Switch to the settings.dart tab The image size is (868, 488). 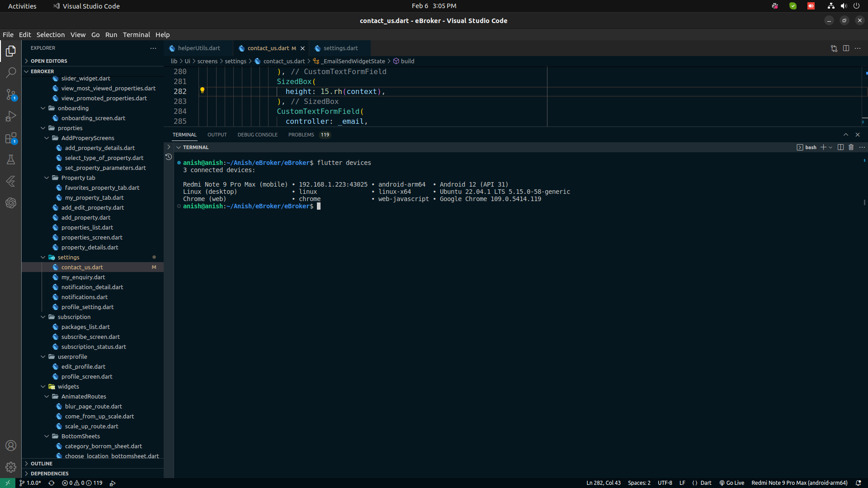pos(340,48)
